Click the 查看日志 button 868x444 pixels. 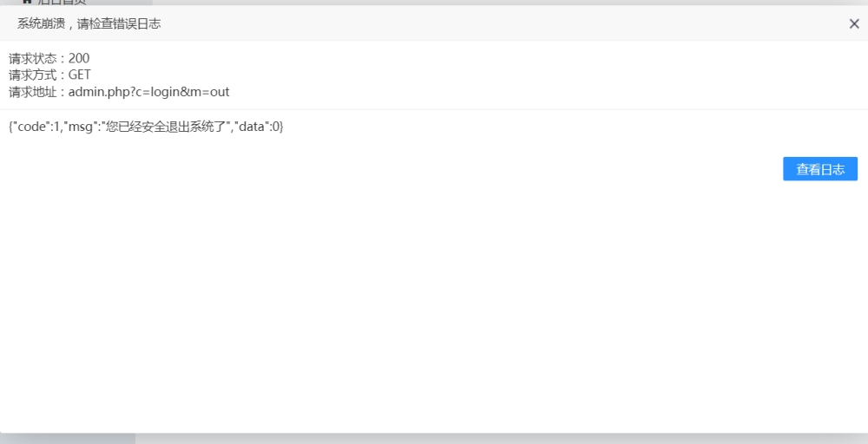point(819,169)
